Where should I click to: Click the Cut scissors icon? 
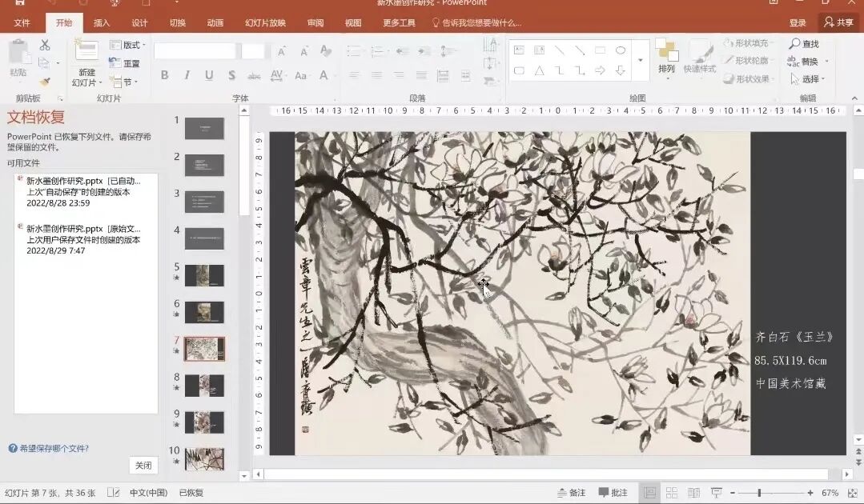pyautogui.click(x=45, y=45)
